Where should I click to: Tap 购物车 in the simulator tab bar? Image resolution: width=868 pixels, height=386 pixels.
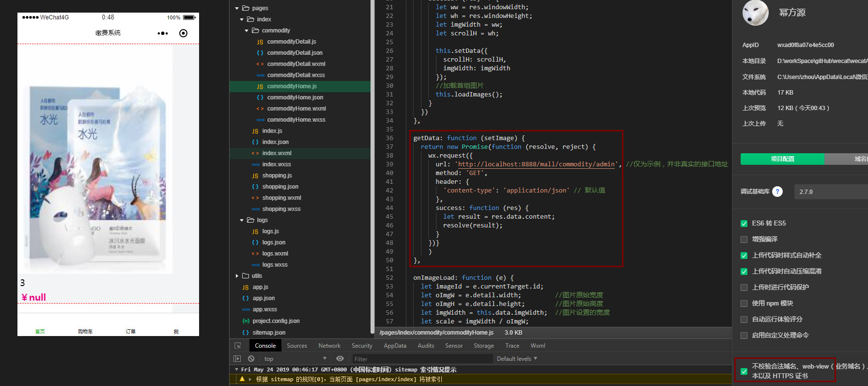pos(85,331)
